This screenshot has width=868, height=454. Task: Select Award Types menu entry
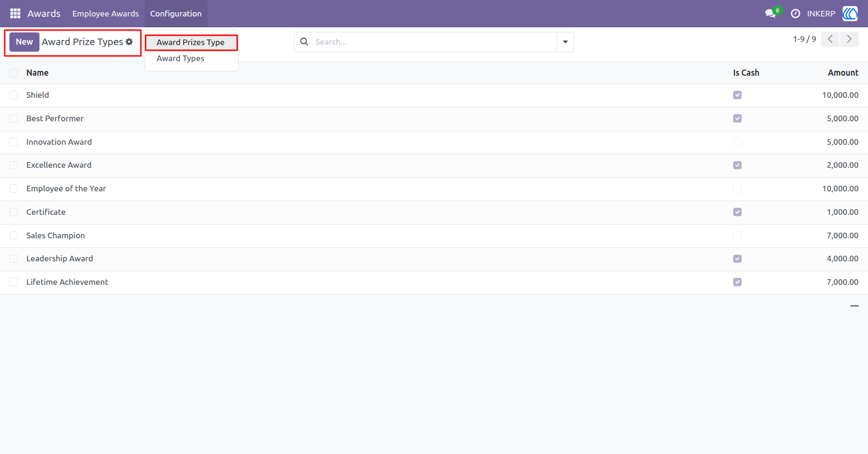(x=180, y=58)
